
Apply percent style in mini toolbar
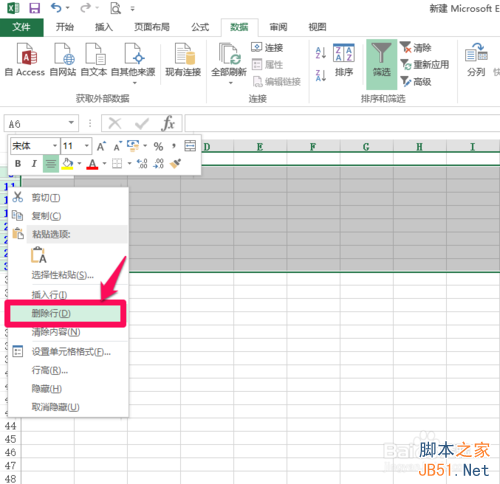(158, 146)
